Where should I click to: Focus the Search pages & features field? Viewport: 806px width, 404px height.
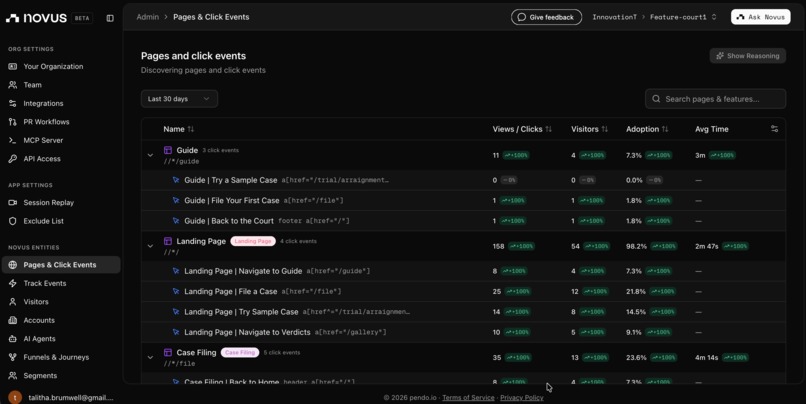(x=716, y=99)
